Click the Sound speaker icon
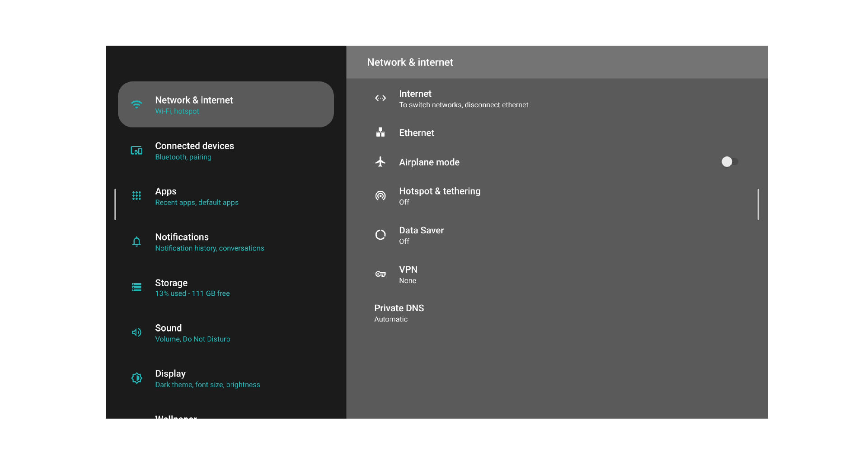868x464 pixels. coord(136,332)
